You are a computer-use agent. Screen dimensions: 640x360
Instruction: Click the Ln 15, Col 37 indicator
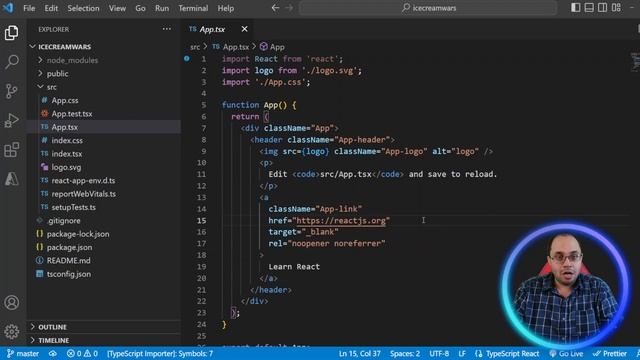click(360, 353)
